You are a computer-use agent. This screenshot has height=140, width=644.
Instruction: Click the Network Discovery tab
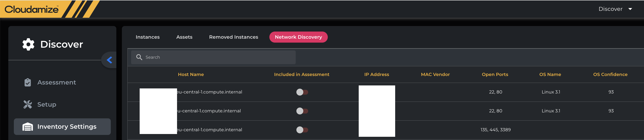[x=298, y=37]
